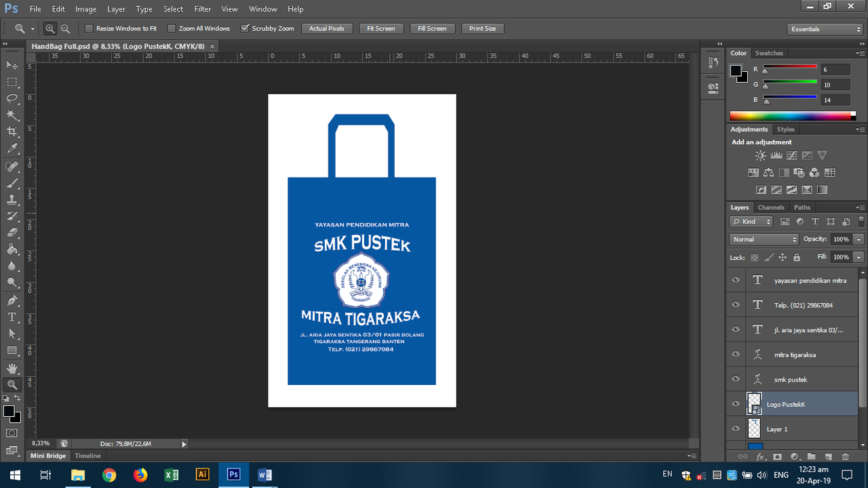Click the Actual Pixels button

click(327, 28)
